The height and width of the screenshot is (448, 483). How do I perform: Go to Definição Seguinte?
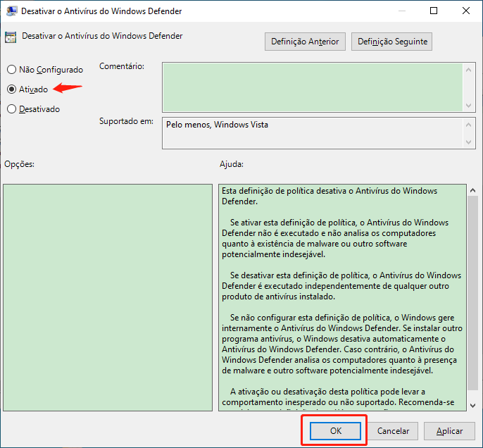point(391,42)
